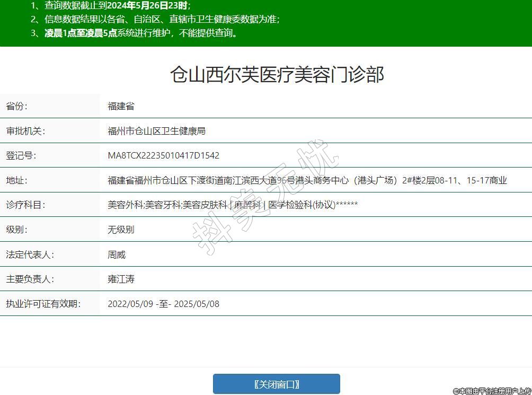
Task: Click the medical departments list value
Action: click(232, 205)
